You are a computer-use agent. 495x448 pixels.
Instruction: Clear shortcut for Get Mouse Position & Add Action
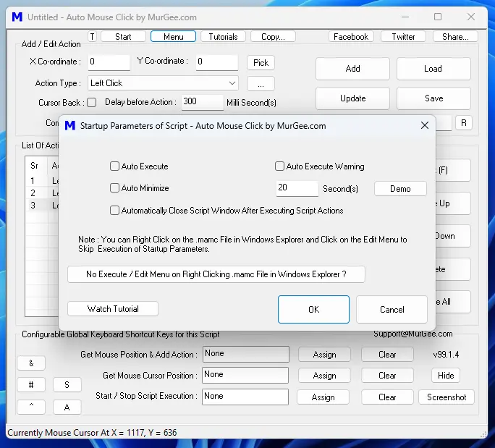[x=387, y=355]
